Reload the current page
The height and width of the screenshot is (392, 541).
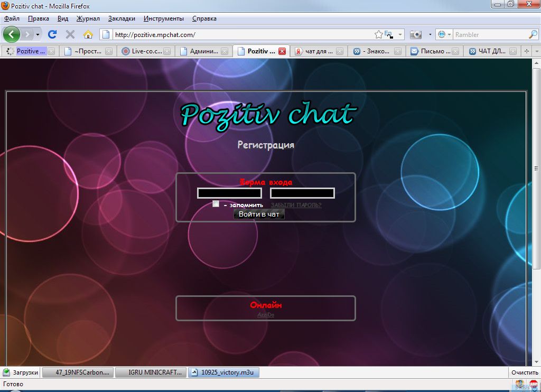click(x=52, y=34)
